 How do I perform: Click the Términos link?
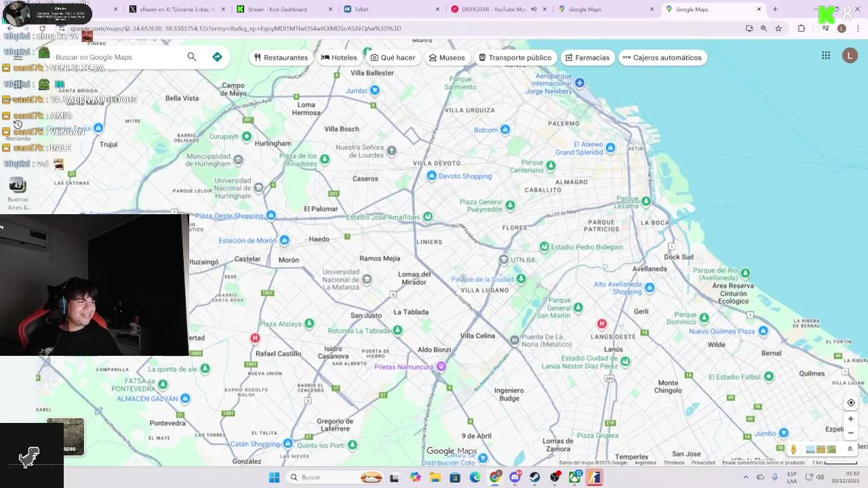(x=674, y=463)
